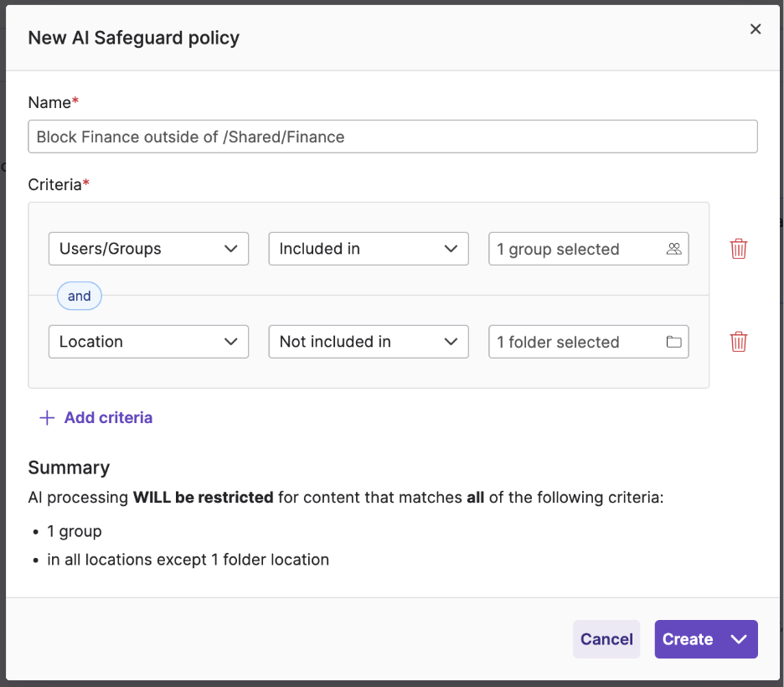
Task: Click the 'Criteria' field label
Action: tap(54, 184)
